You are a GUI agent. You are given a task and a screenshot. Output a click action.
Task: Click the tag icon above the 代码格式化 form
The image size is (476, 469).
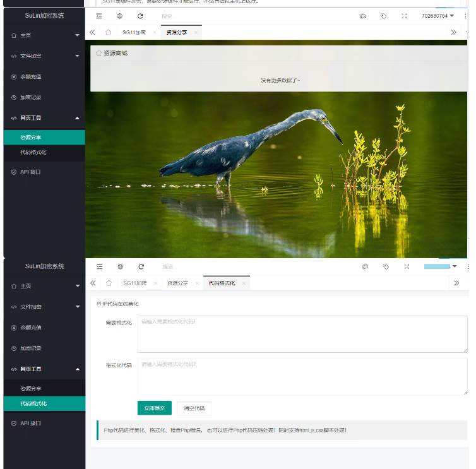tap(386, 266)
